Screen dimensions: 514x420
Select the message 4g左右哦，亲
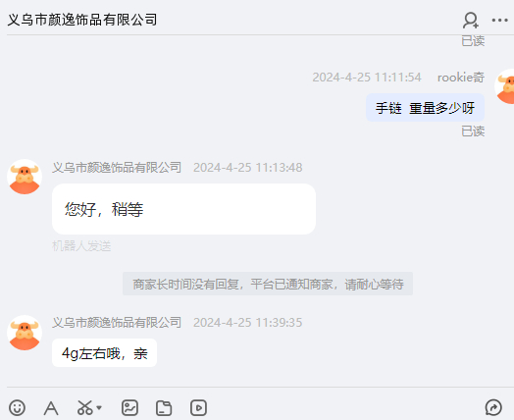104,353
